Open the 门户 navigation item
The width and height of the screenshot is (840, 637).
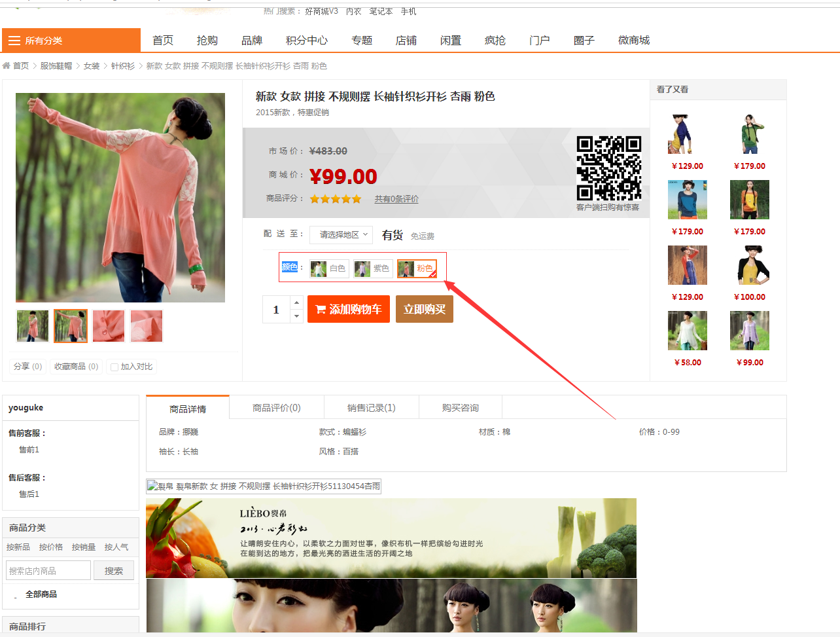(x=540, y=41)
